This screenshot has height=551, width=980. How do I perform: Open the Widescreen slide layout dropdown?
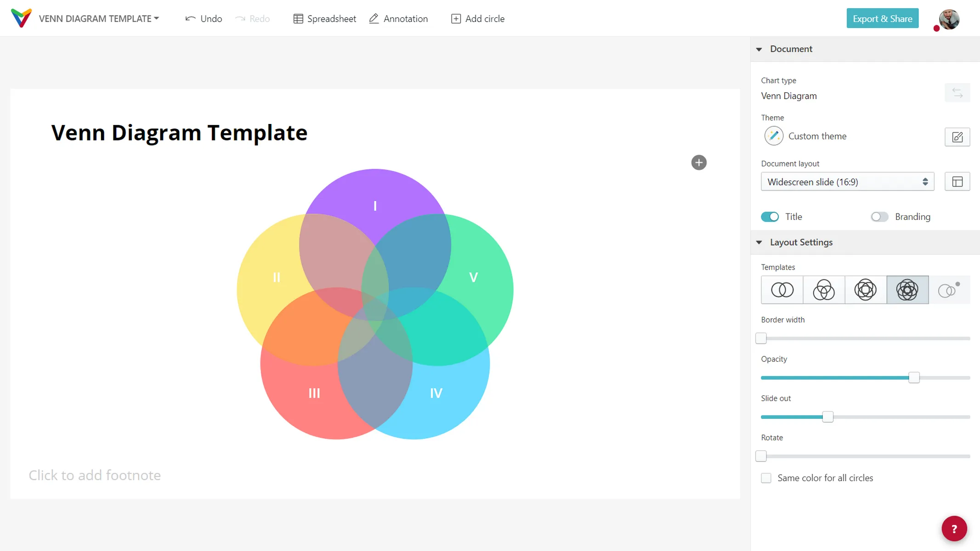847,181
